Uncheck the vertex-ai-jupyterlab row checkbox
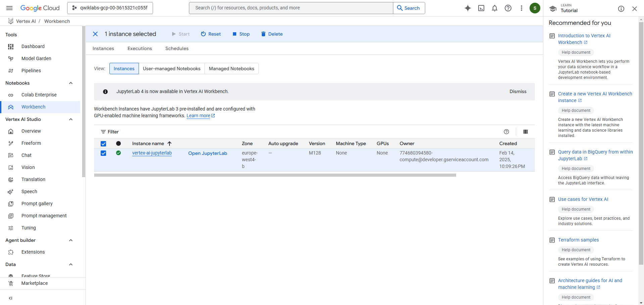The height and width of the screenshot is (305, 644). pos(103,153)
